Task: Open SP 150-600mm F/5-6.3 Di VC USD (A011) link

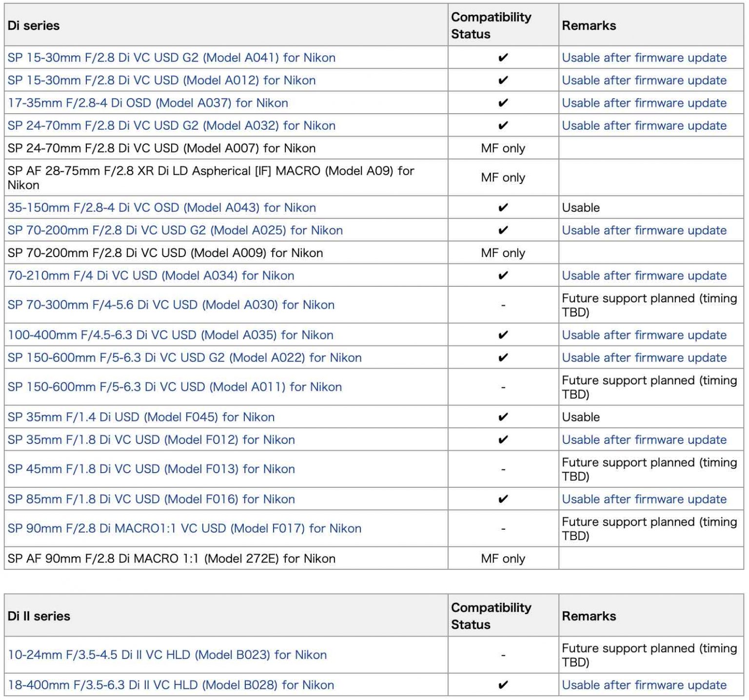Action: (x=174, y=386)
